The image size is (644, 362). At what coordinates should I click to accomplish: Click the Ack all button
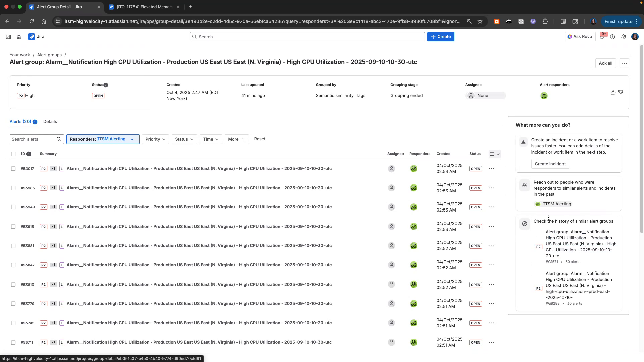tap(605, 63)
